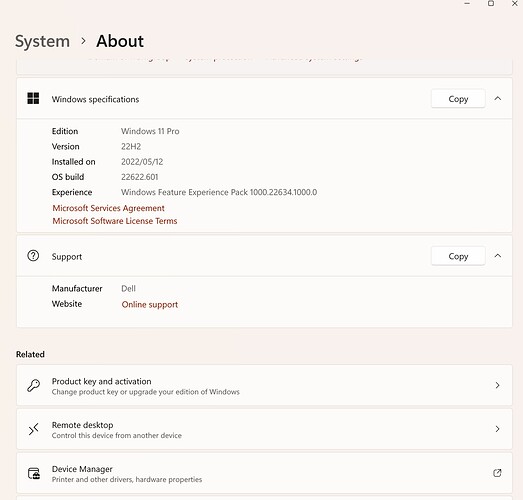The width and height of the screenshot is (523, 500).
Task: Click the 'Installed on' label
Action: [73, 162]
